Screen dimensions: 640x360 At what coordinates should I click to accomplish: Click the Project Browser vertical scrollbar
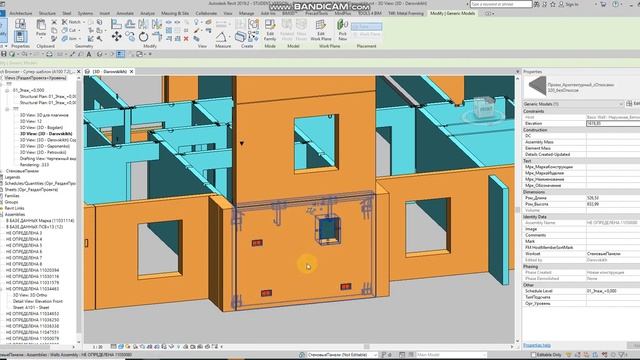[79, 208]
